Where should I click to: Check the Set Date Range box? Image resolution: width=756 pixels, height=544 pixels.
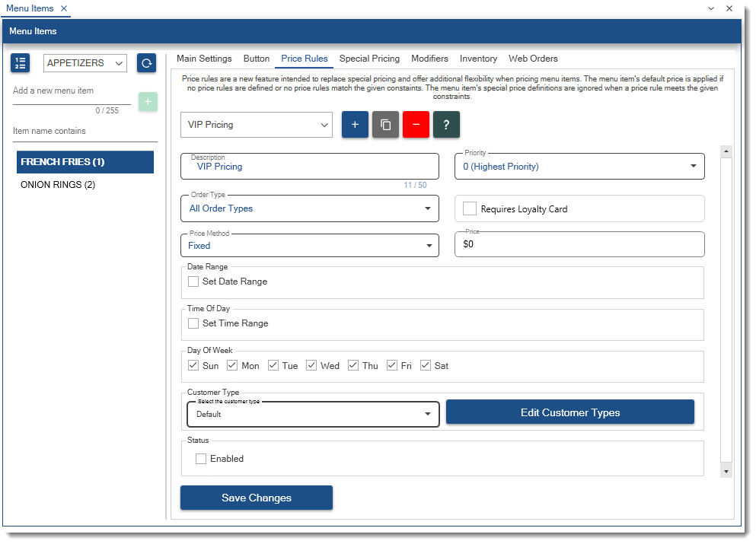194,282
